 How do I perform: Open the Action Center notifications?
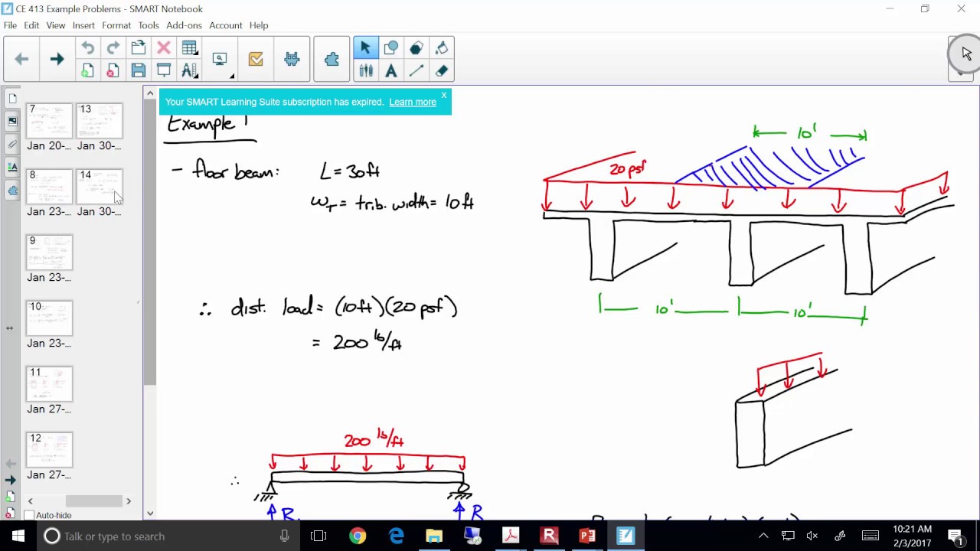pyautogui.click(x=955, y=536)
